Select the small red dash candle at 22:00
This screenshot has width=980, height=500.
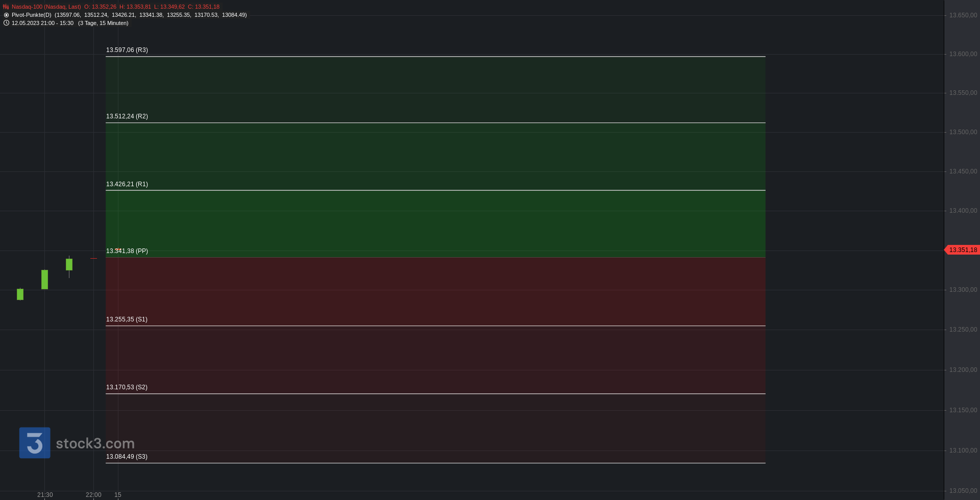(93, 258)
